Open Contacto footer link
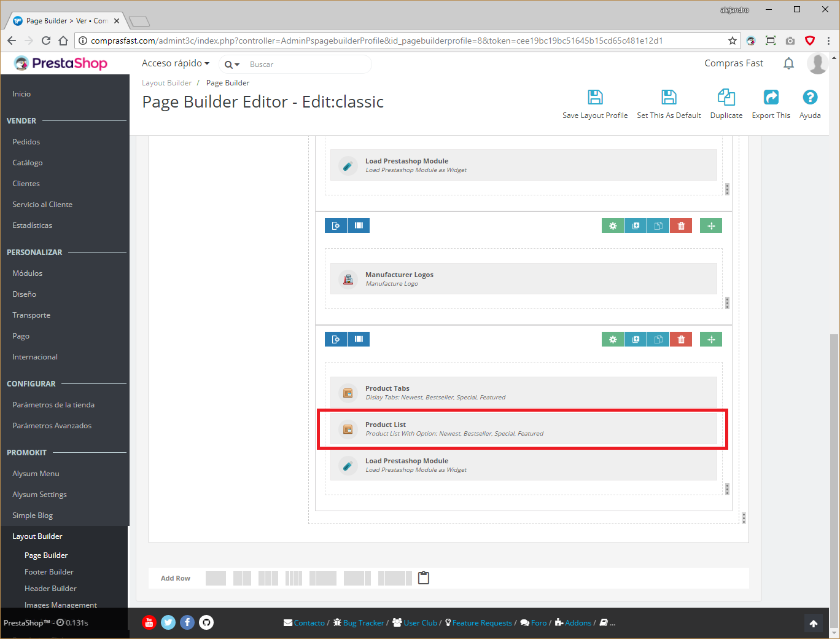Image resolution: width=840 pixels, height=639 pixels. pyautogui.click(x=309, y=623)
